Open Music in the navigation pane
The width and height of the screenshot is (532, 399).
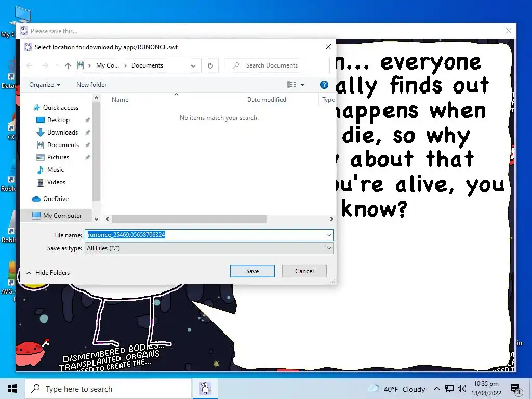[x=55, y=170]
